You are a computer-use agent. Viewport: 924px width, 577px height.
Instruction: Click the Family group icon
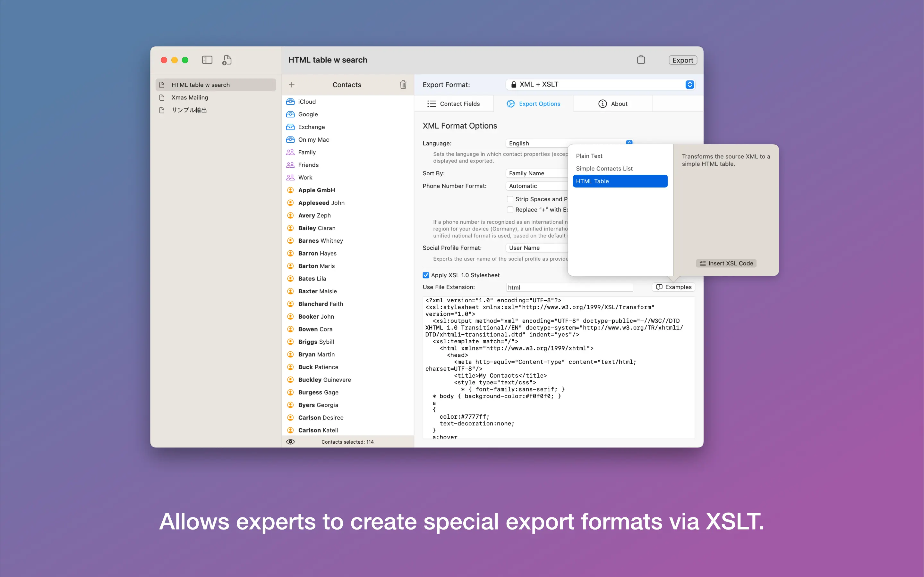click(x=290, y=152)
